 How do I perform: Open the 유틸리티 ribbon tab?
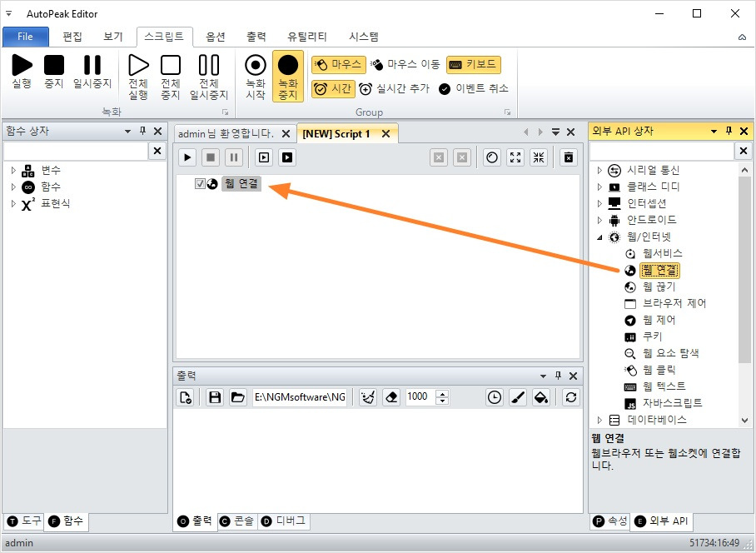307,37
